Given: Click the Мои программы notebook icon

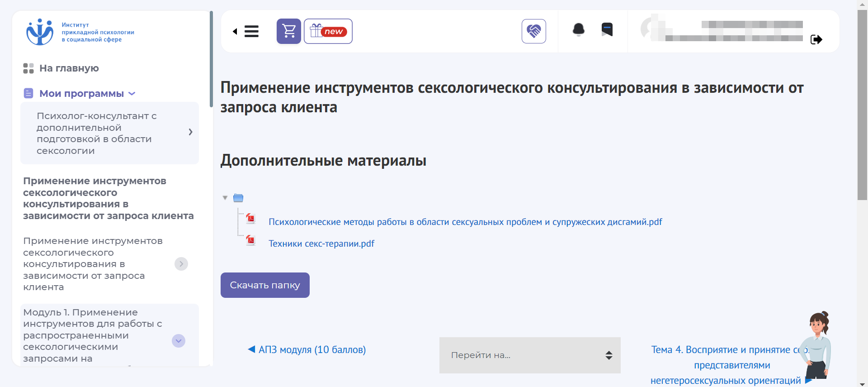Looking at the screenshot, I should pos(28,93).
